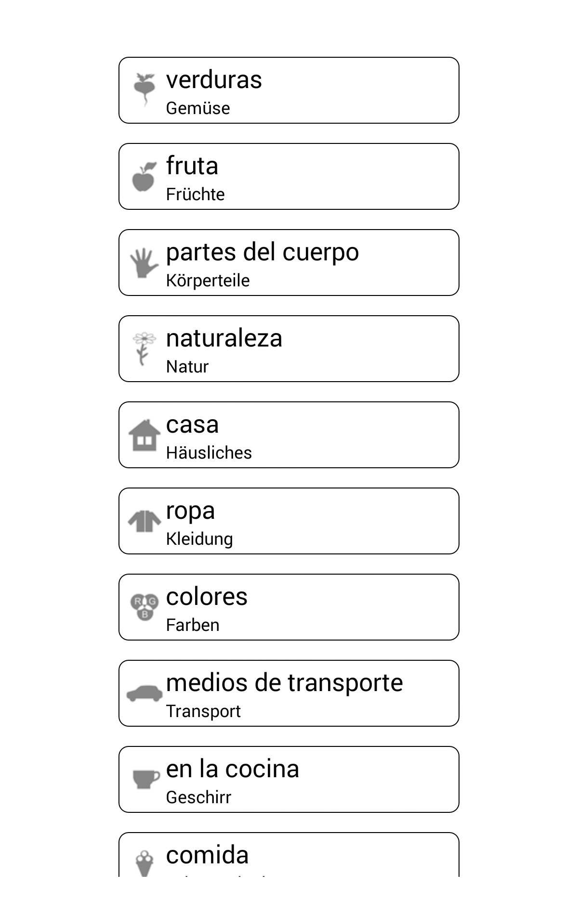
Task: Tap the apple icon next to fruta
Action: (144, 177)
